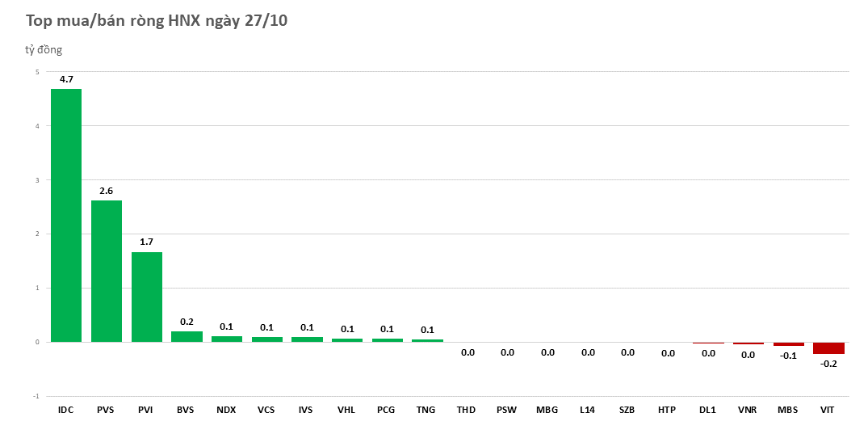Click the y-axis value 5
868x434 pixels.
(36, 72)
